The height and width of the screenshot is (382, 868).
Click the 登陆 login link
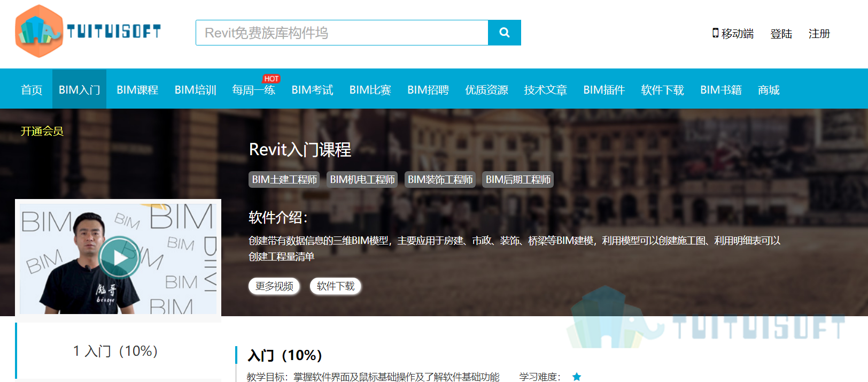point(781,34)
